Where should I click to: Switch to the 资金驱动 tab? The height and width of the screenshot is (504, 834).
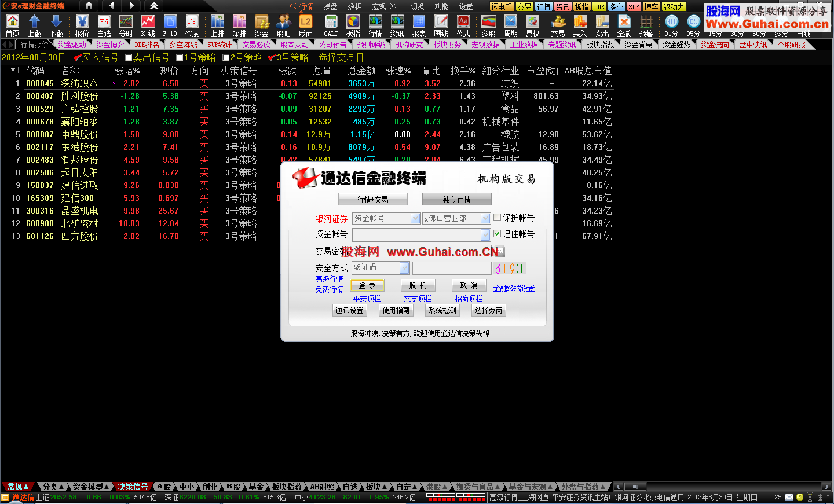click(72, 45)
